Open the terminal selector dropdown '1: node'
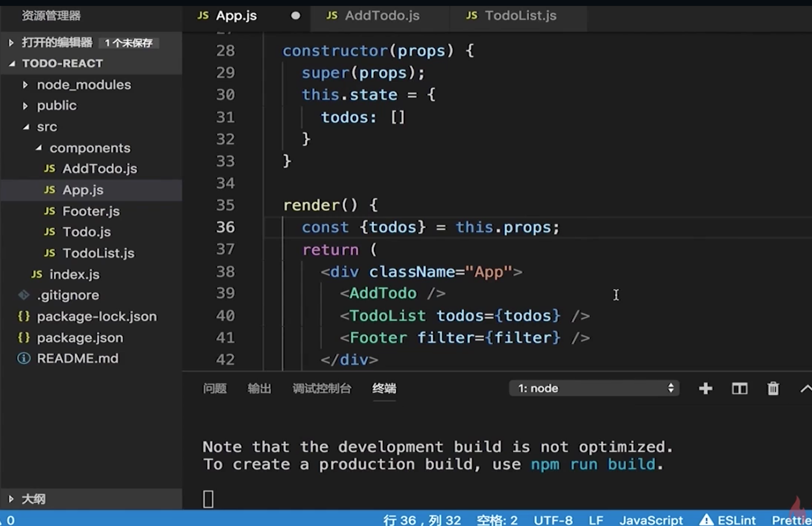 pyautogui.click(x=594, y=388)
